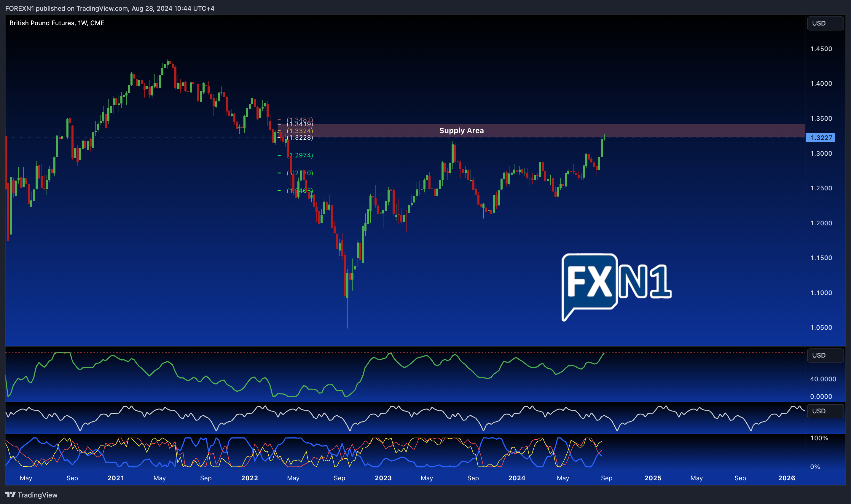Click the (1.3324) Fibonacci level label
Screen dimensions: 851x504
(x=300, y=131)
